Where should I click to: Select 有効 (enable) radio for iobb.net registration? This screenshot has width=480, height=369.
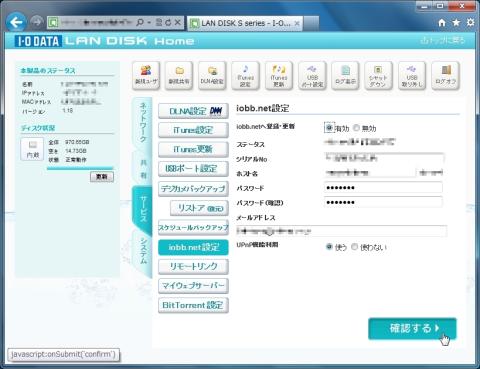coord(329,128)
